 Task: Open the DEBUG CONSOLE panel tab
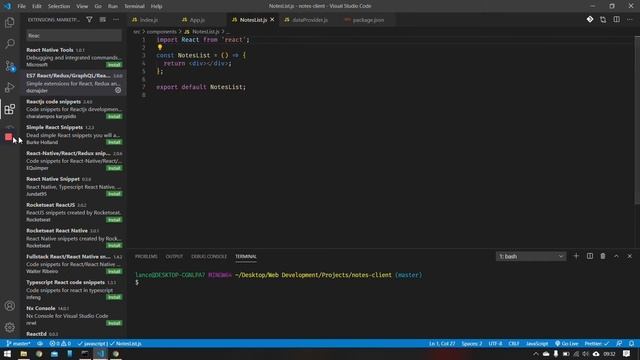[x=209, y=256]
